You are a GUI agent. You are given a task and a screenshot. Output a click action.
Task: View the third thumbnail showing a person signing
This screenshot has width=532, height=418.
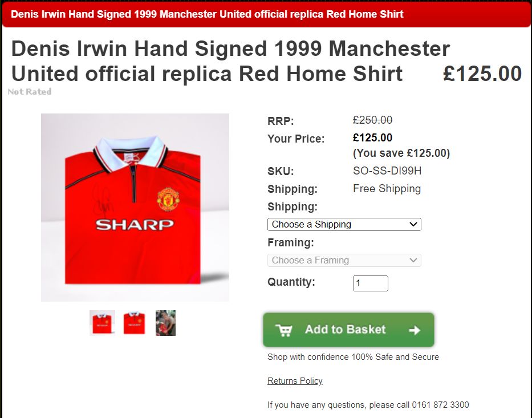point(165,323)
